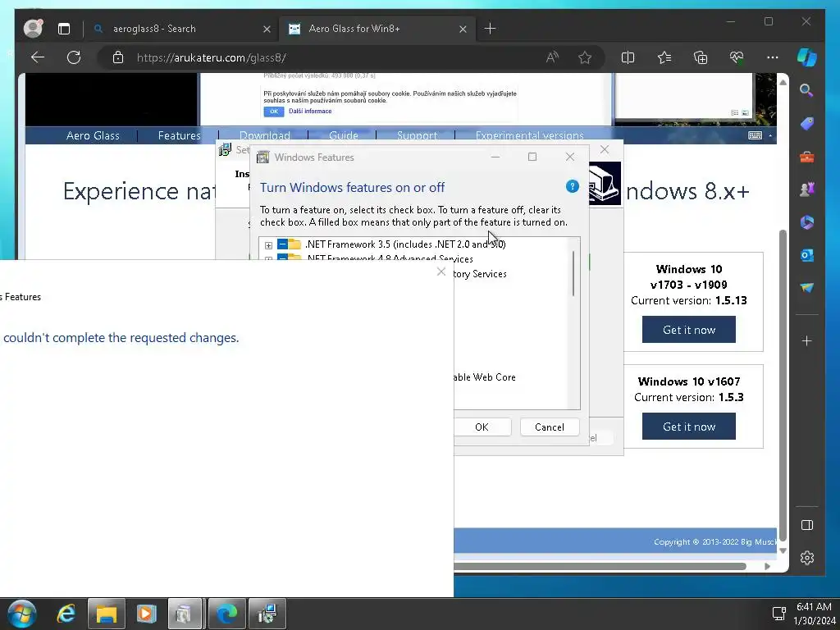840x630 pixels.
Task: Open sidebar settings gear icon
Action: [x=807, y=558]
